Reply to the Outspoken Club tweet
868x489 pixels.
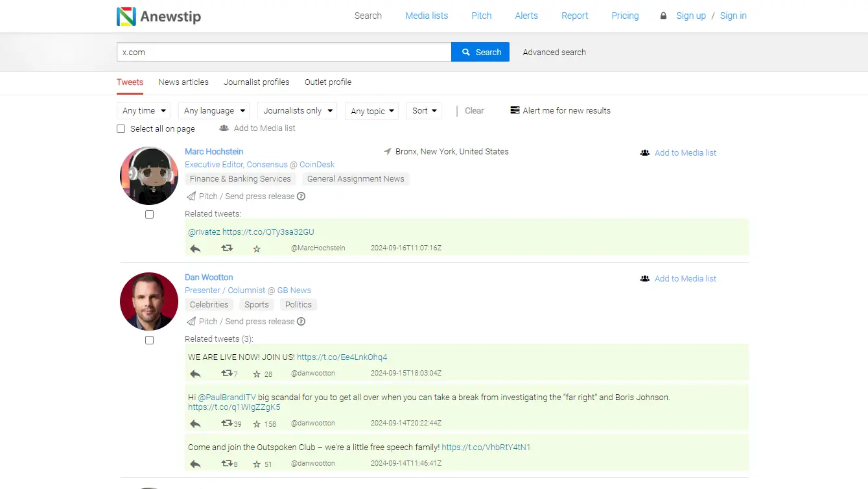click(195, 464)
